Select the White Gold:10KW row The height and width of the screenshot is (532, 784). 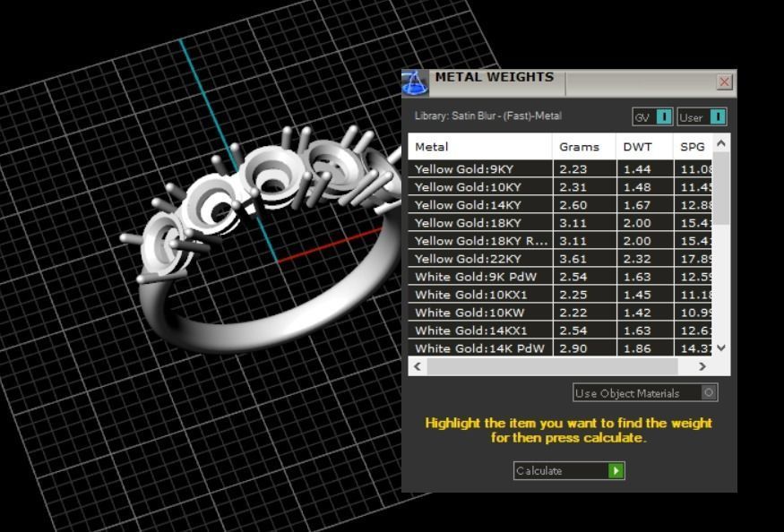pyautogui.click(x=560, y=313)
